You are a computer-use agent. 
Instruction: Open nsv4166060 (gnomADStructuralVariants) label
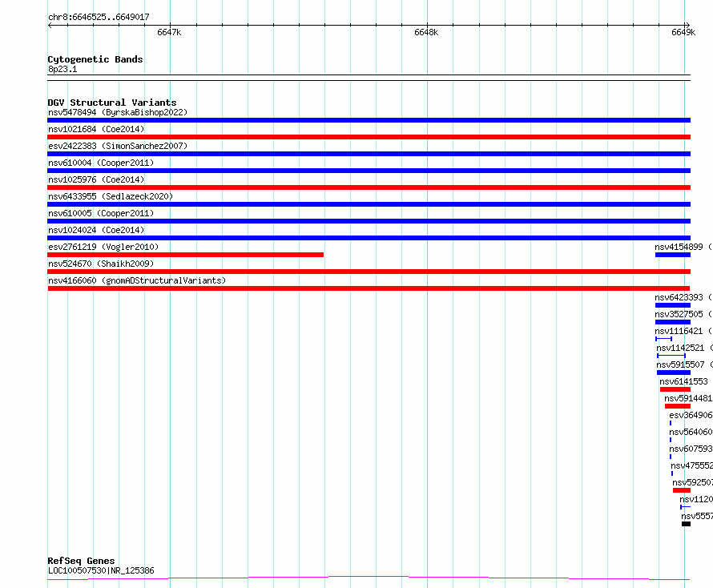pyautogui.click(x=137, y=280)
